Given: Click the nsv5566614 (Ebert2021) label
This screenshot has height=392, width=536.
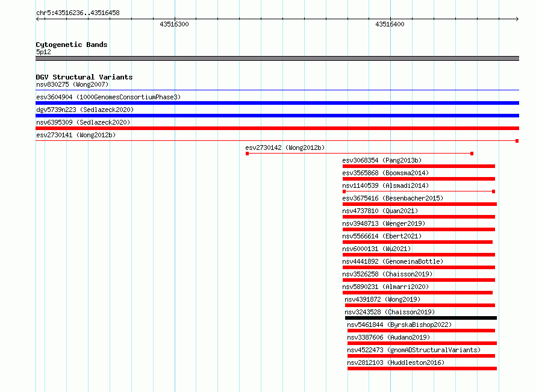Looking at the screenshot, I should coord(382,236).
